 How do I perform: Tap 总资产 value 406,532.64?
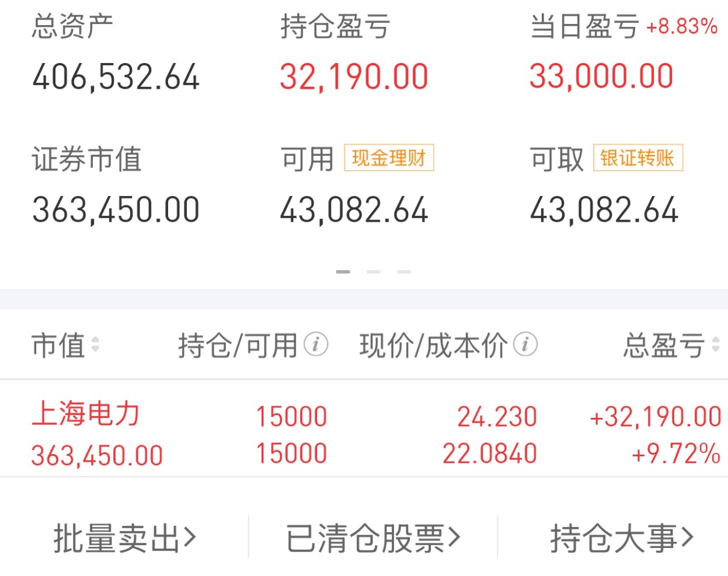coord(116,78)
